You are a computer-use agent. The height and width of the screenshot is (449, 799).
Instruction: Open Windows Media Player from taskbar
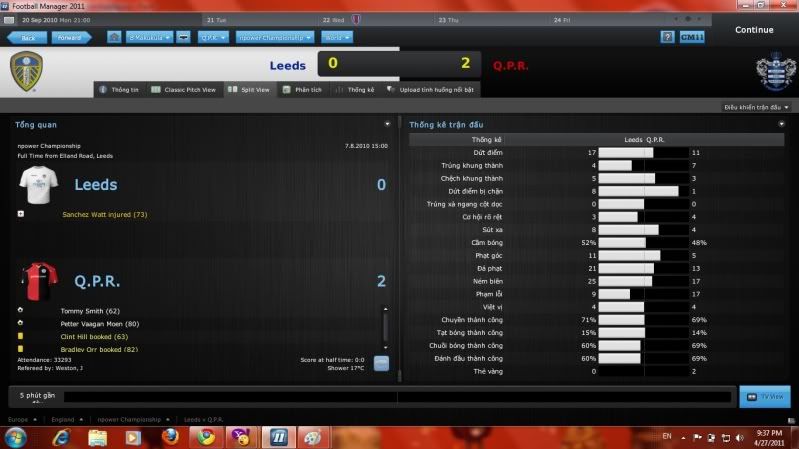[x=133, y=437]
